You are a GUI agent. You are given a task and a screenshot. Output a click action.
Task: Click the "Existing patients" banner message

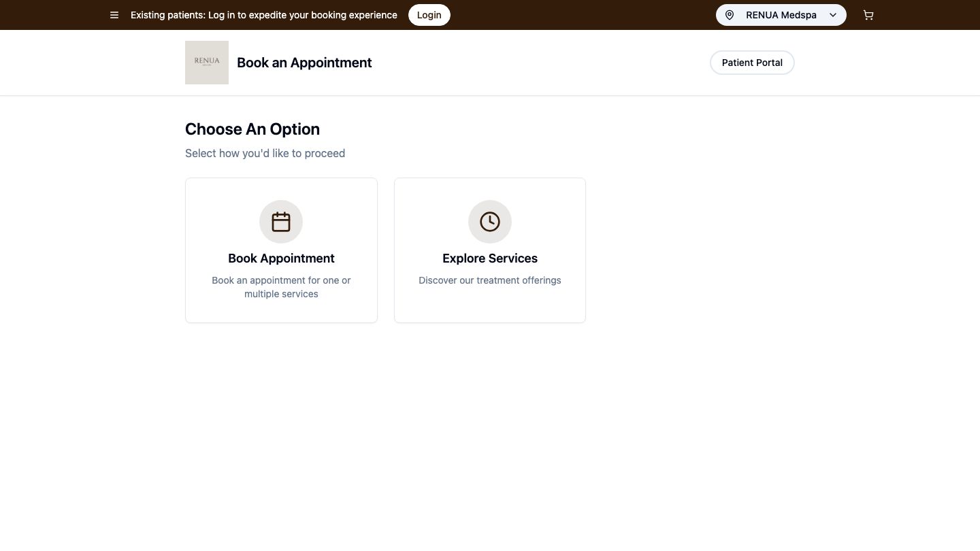[264, 15]
